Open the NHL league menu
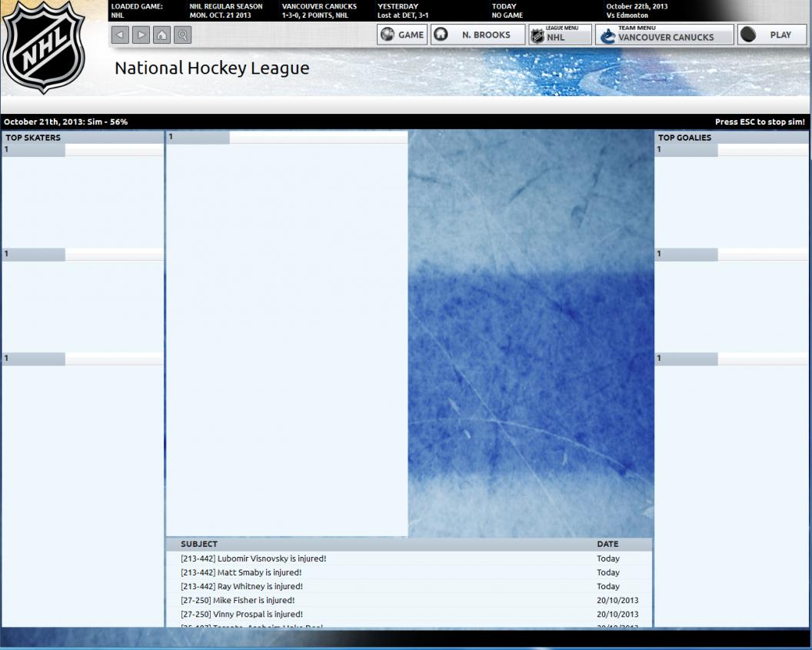Image resolution: width=812 pixels, height=650 pixels. pos(561,35)
